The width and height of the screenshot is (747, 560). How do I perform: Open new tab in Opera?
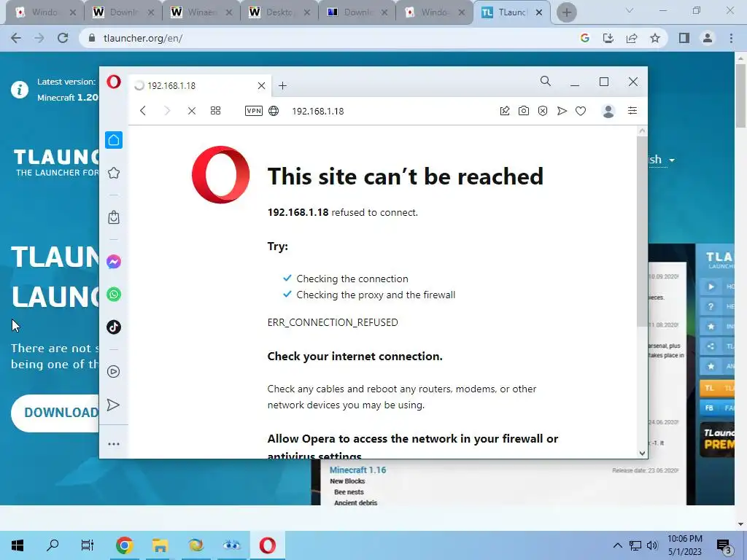coord(282,86)
